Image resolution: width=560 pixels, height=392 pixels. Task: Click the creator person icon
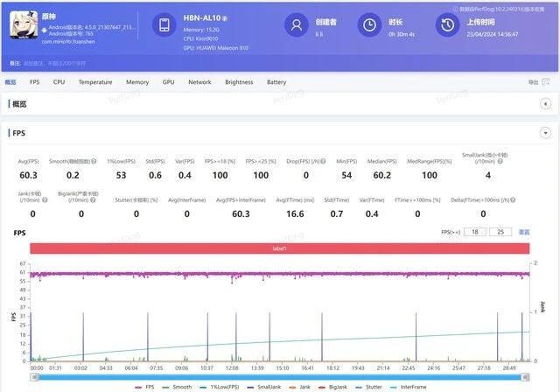click(x=299, y=27)
